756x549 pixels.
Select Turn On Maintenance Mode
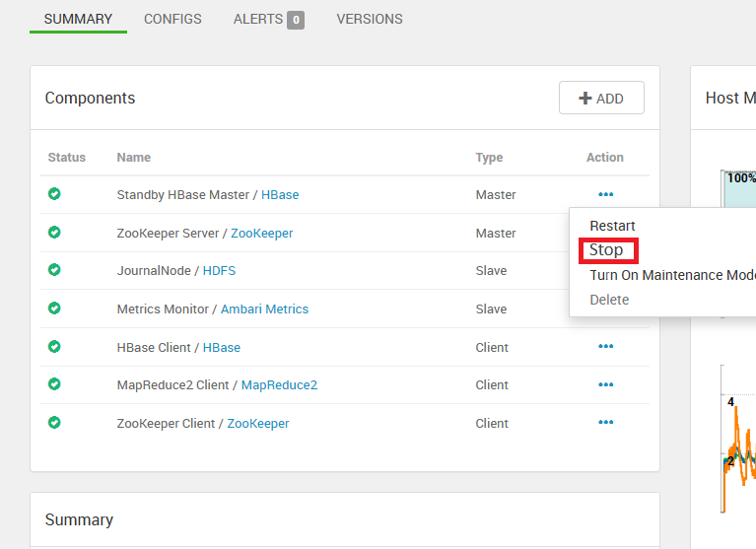(672, 275)
